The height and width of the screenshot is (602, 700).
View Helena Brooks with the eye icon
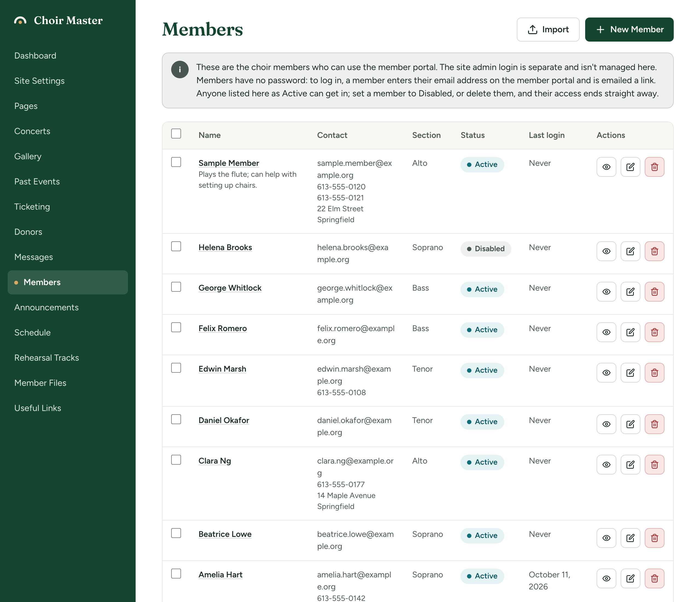(x=606, y=251)
